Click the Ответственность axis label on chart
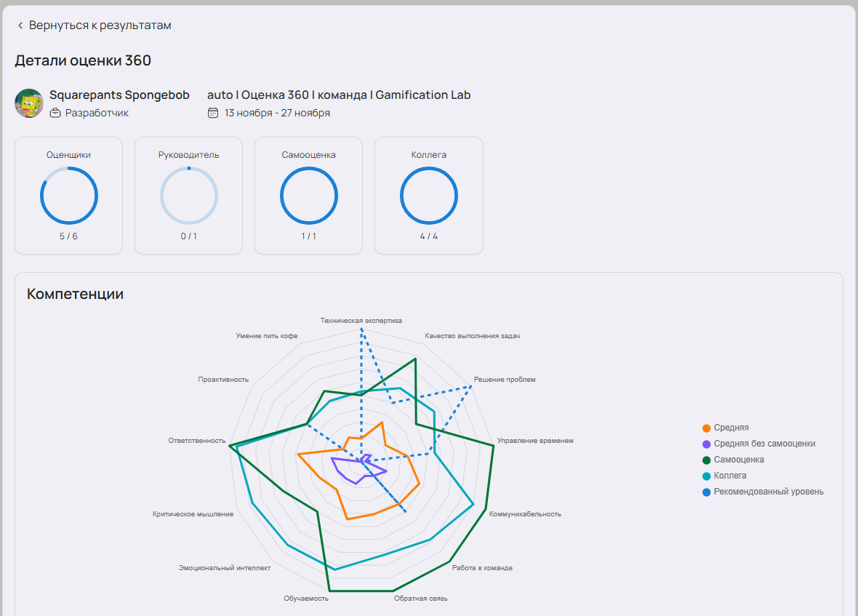The width and height of the screenshot is (858, 616). coord(197,441)
